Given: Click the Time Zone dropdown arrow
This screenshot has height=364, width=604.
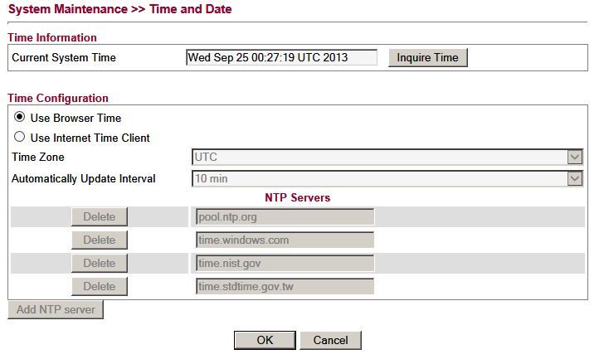Looking at the screenshot, I should (575, 158).
